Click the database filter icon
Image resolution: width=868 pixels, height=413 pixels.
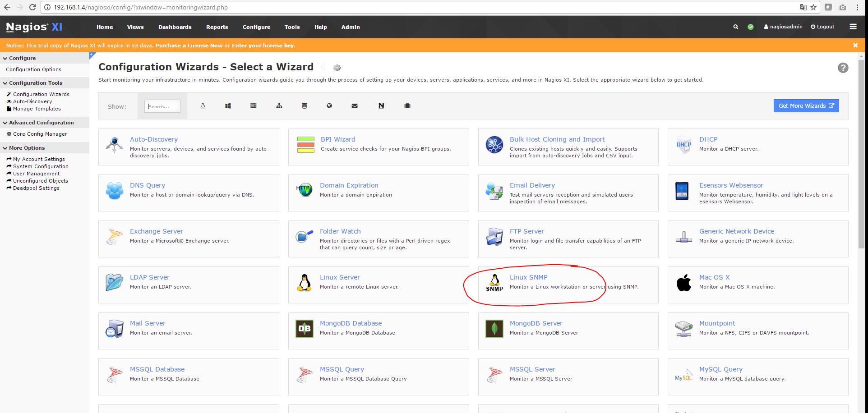pyautogui.click(x=304, y=106)
